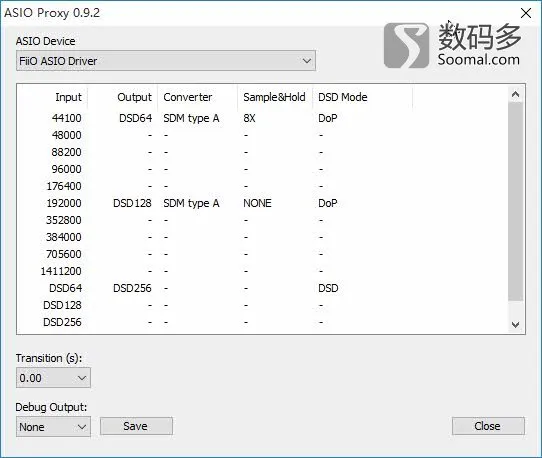Screen dimensions: 542x458
Task: Click the Sample&Hold column header
Action: 275,97
